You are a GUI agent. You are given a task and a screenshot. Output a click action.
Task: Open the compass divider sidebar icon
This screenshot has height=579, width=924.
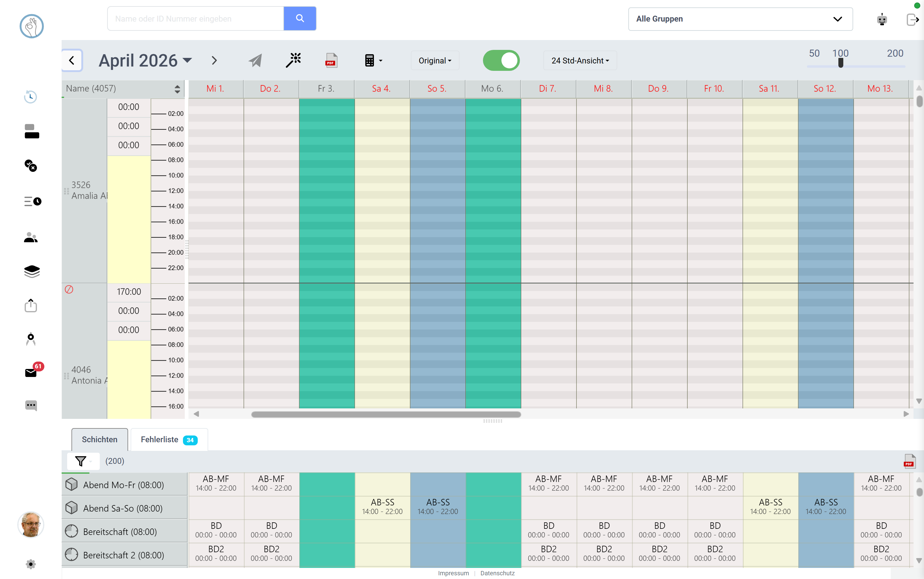point(30,339)
